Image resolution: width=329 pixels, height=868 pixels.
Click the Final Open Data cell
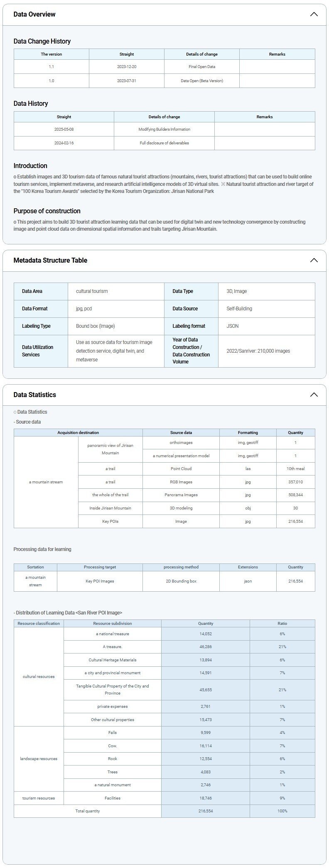coord(201,66)
